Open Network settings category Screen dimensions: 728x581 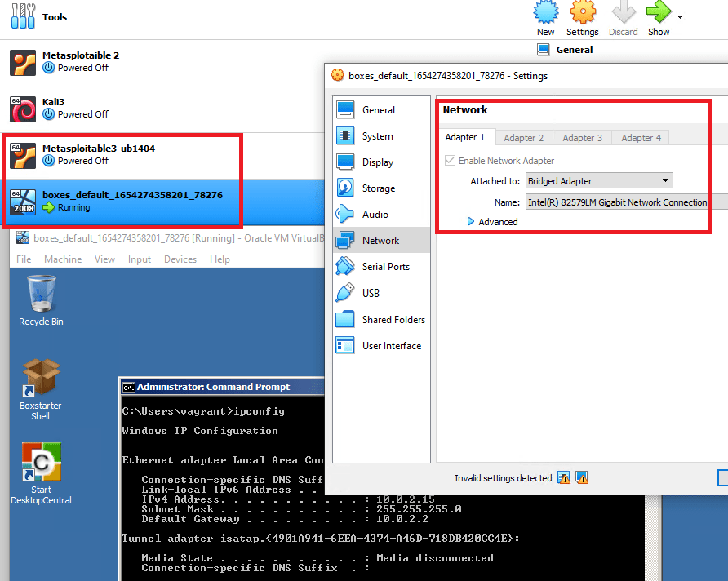coord(382,240)
